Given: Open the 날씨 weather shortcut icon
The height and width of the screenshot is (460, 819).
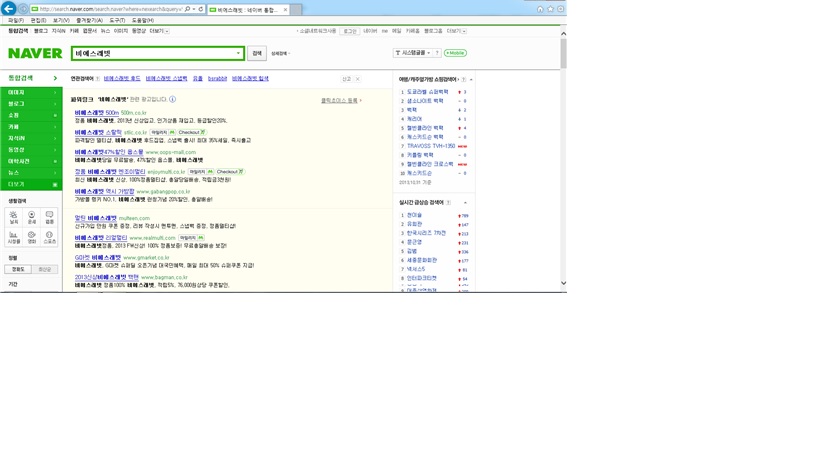Looking at the screenshot, I should coord(14,217).
